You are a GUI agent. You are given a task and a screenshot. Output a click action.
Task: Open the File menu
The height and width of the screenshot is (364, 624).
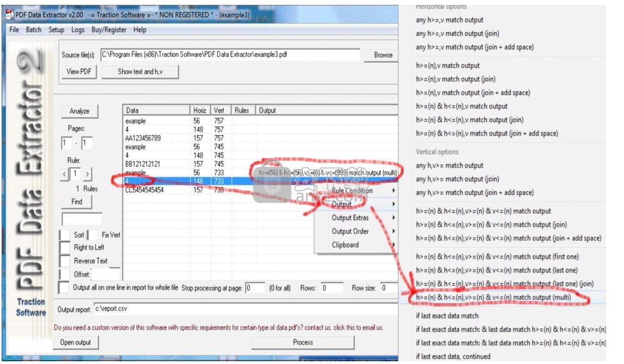pyautogui.click(x=14, y=30)
